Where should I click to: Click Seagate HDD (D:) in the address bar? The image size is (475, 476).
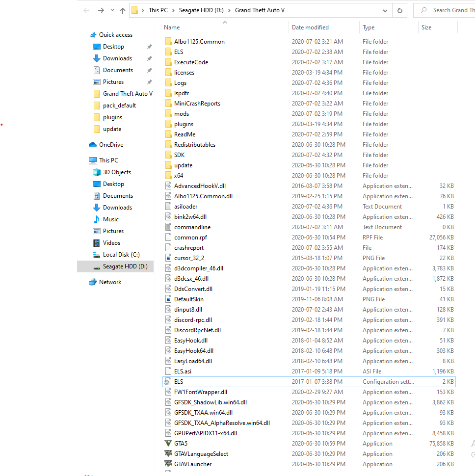click(x=201, y=10)
